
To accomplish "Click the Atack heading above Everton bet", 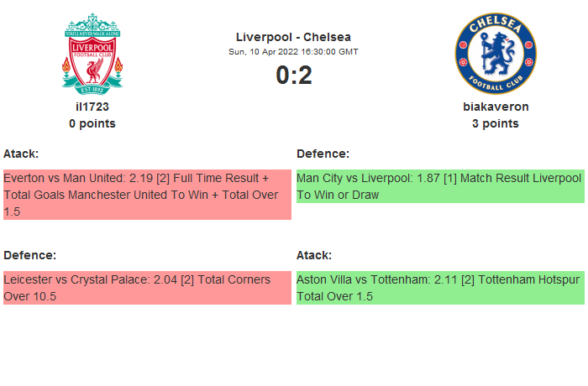I will pos(21,154).
